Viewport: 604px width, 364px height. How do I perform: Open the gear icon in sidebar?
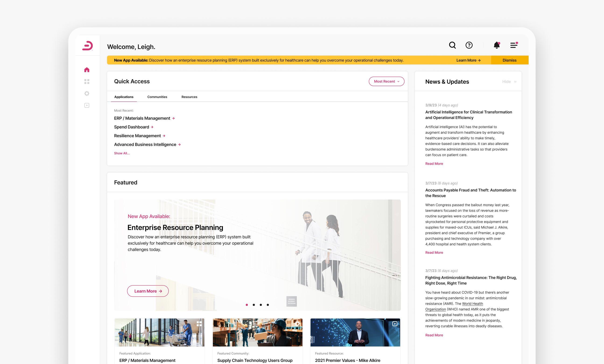click(x=87, y=93)
